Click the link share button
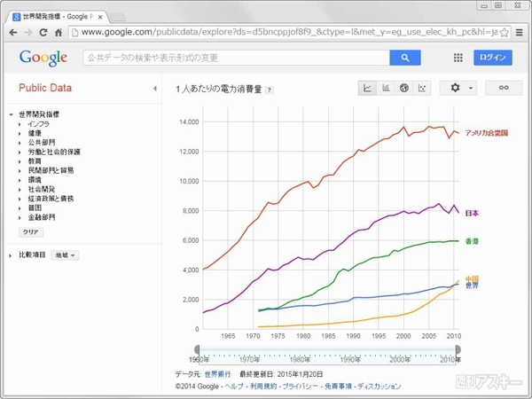Viewport: 532px width, 399px height. 504,88
